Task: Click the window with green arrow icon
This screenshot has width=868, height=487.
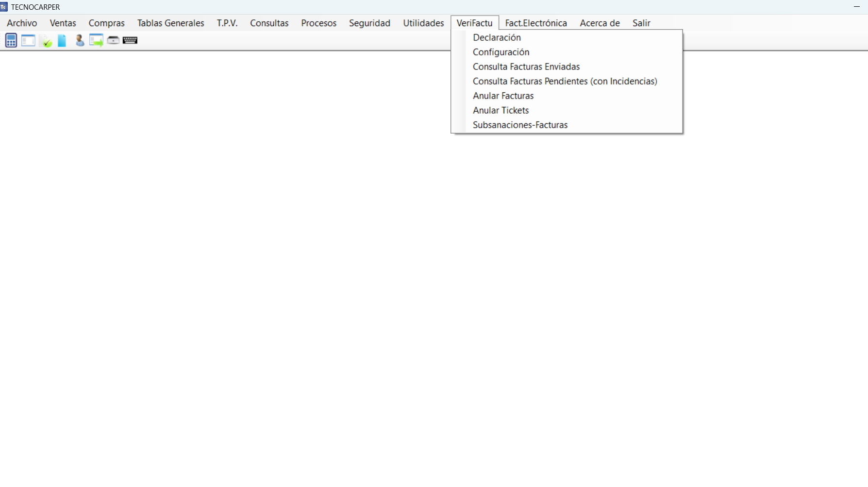Action: [96, 40]
